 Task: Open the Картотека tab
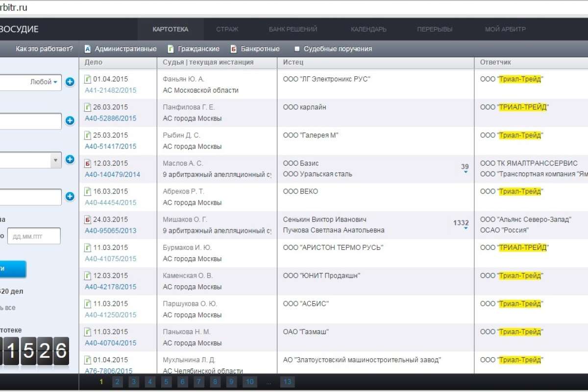[171, 29]
